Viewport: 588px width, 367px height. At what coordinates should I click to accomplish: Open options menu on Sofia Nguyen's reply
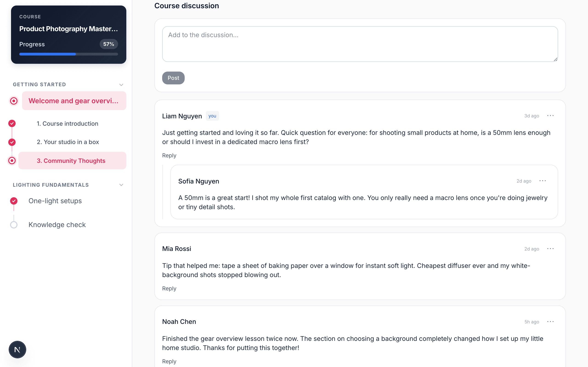coord(543,181)
